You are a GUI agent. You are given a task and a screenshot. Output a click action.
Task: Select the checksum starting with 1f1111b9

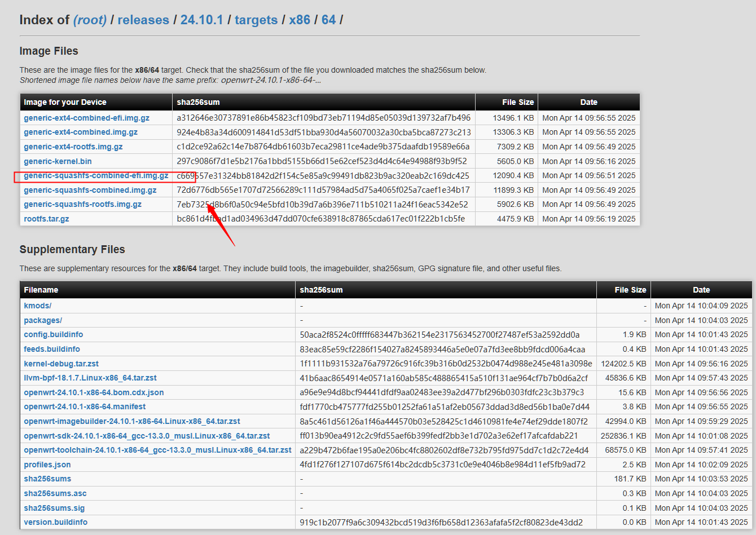446,364
